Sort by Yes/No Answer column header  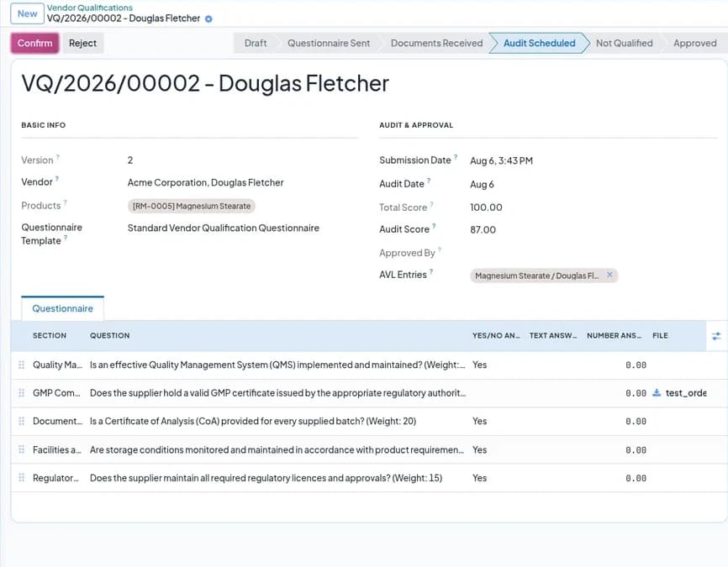coord(496,335)
